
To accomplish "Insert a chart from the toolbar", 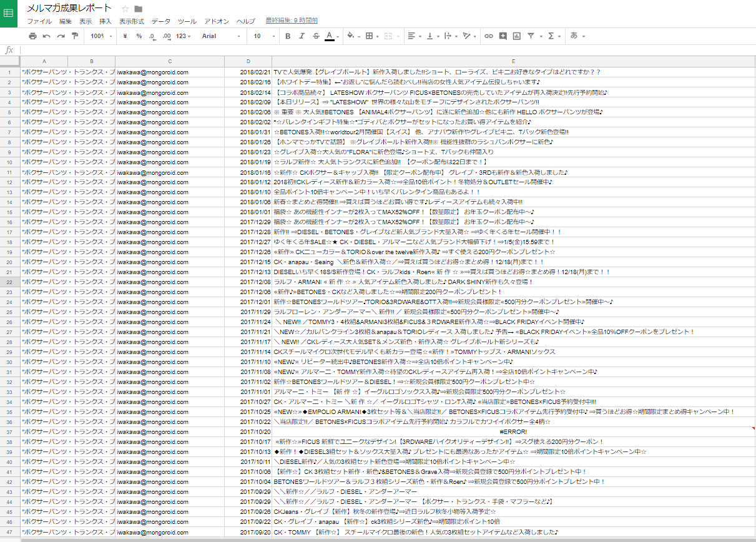I will click(517, 36).
